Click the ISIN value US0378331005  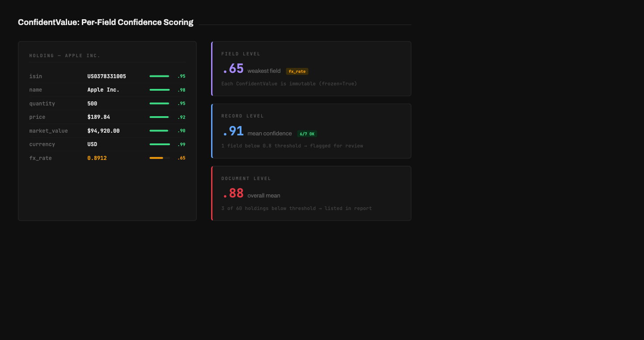106,76
